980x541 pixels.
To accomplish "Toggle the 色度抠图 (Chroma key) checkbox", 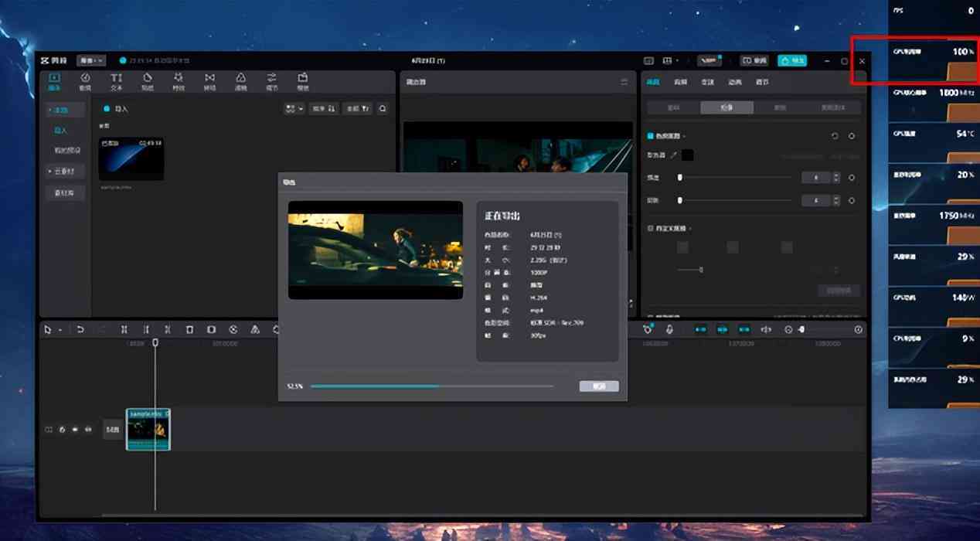I will tap(651, 136).
